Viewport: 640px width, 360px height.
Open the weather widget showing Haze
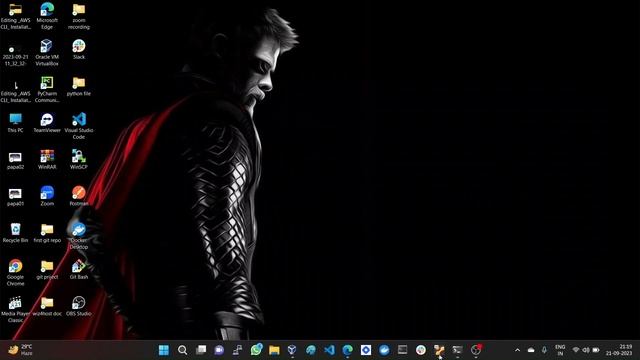[20, 350]
